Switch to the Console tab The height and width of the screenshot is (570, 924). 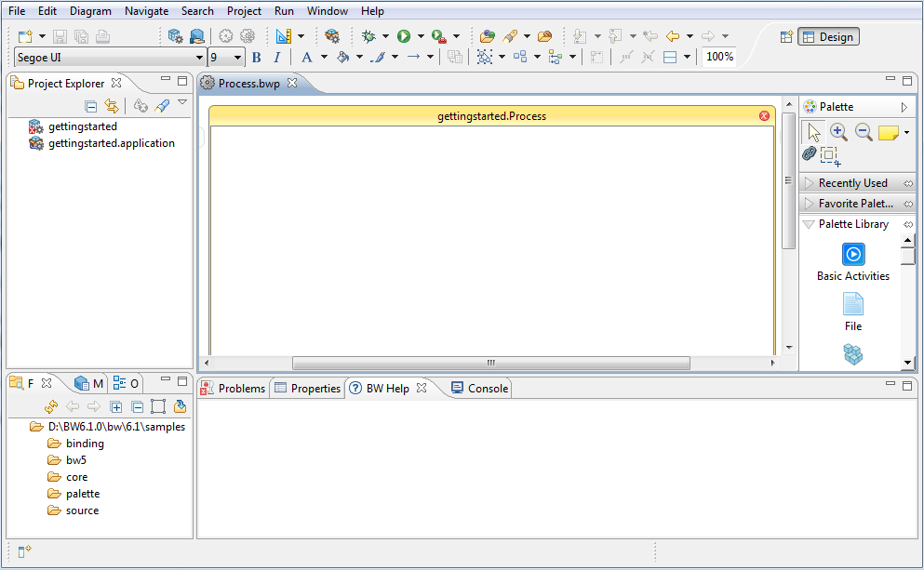pyautogui.click(x=479, y=389)
